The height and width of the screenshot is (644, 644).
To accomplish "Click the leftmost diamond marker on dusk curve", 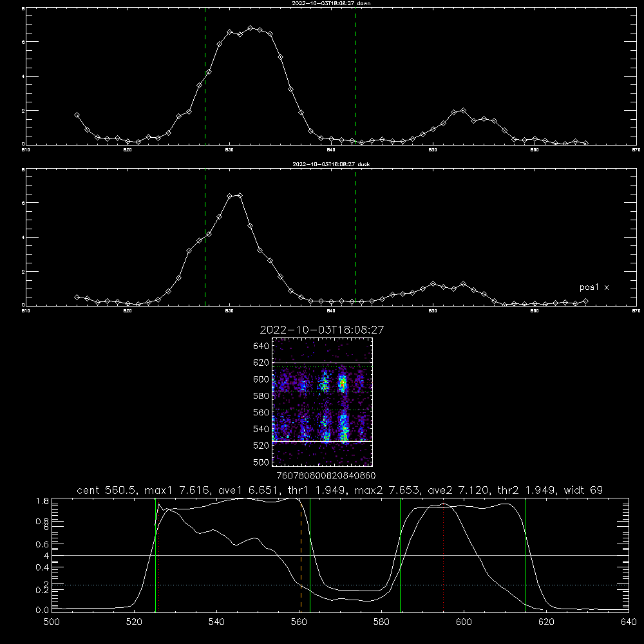I will tap(77, 297).
